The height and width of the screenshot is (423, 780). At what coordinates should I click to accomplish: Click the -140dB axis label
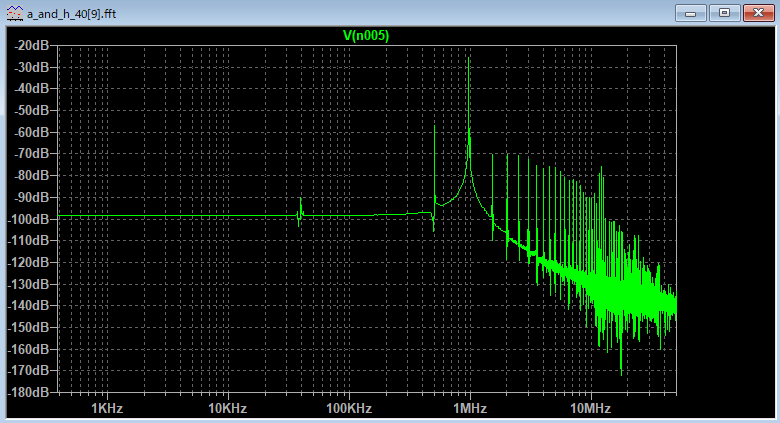click(29, 306)
